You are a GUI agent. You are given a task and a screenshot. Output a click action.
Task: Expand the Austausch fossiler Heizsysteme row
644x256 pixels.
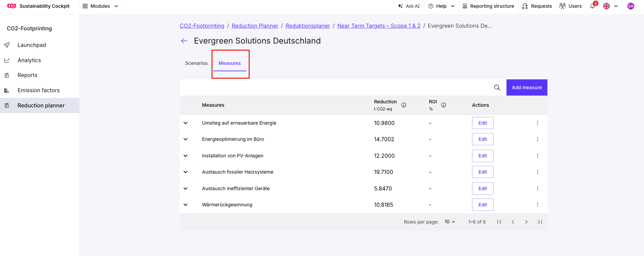(x=185, y=172)
